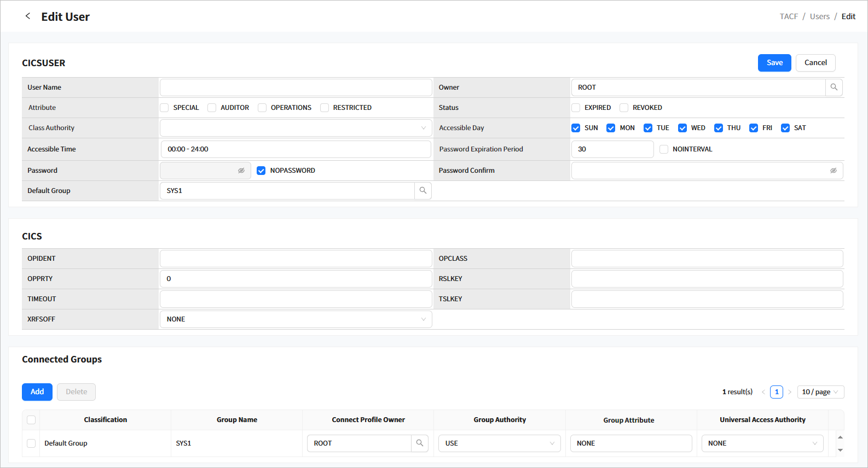Go to previous page arrow in pagination

click(x=763, y=392)
